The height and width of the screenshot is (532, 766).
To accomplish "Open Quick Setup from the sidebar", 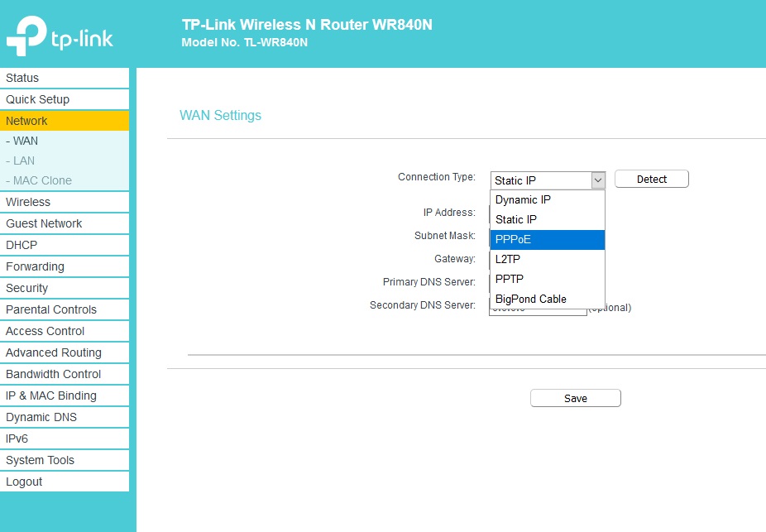I will coord(65,99).
